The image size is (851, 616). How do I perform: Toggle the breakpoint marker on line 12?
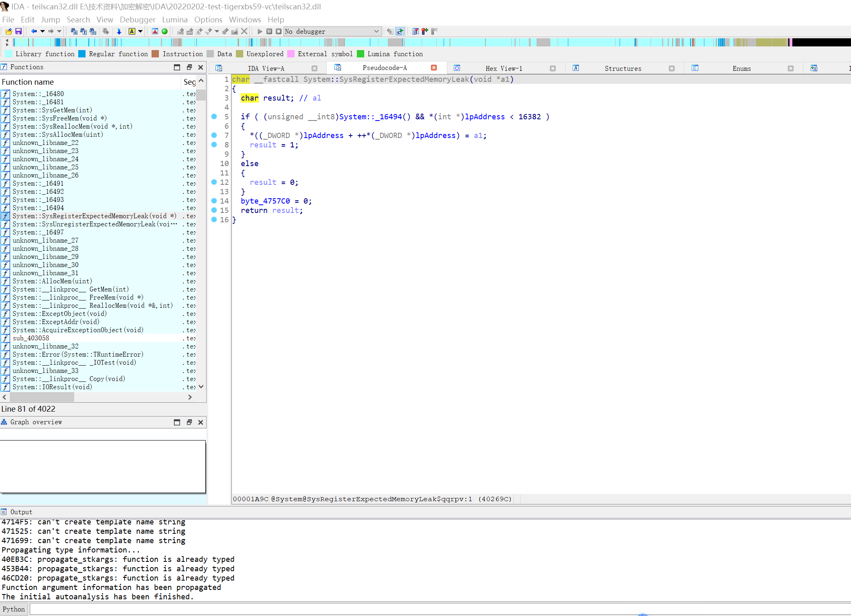(215, 182)
